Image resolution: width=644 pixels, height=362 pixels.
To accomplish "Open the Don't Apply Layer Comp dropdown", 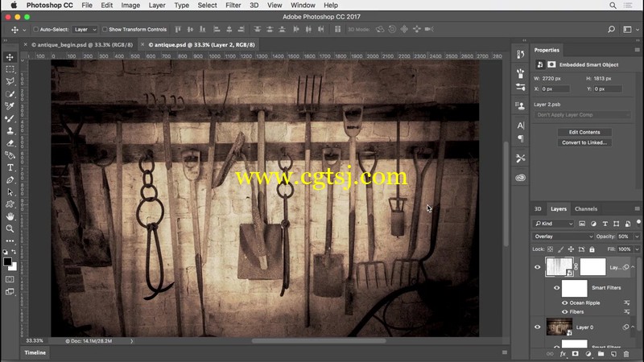I will point(582,115).
